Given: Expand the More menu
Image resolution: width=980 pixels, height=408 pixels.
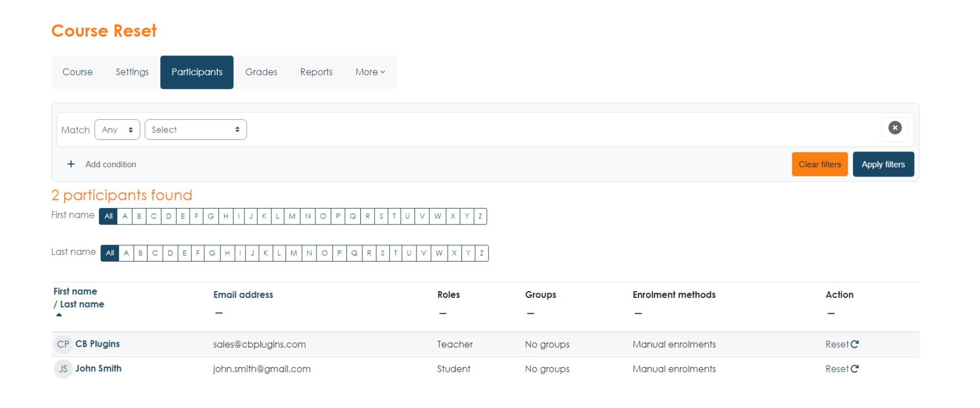Looking at the screenshot, I should (370, 72).
